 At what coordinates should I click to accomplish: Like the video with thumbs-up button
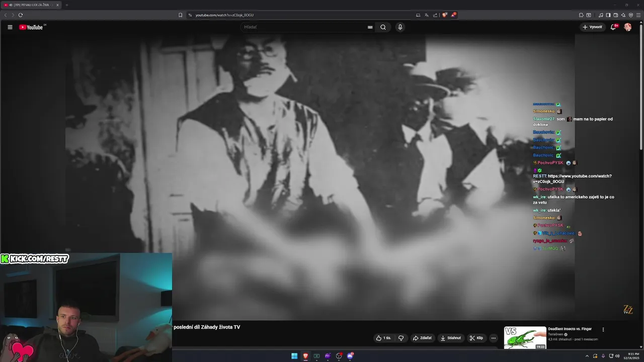[x=383, y=338]
